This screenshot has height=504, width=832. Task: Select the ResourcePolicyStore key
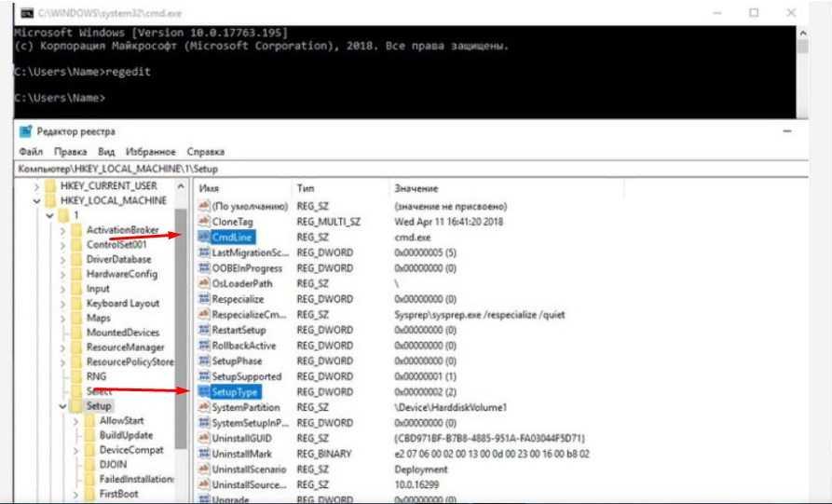coord(130,361)
